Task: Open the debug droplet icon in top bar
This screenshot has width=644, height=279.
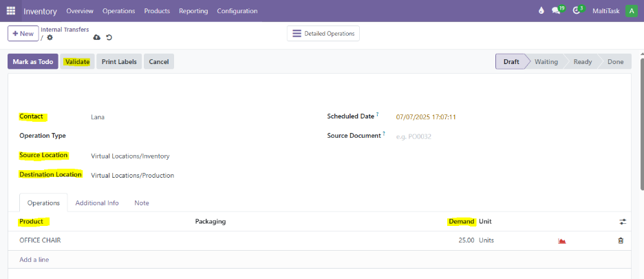Action: tap(541, 11)
